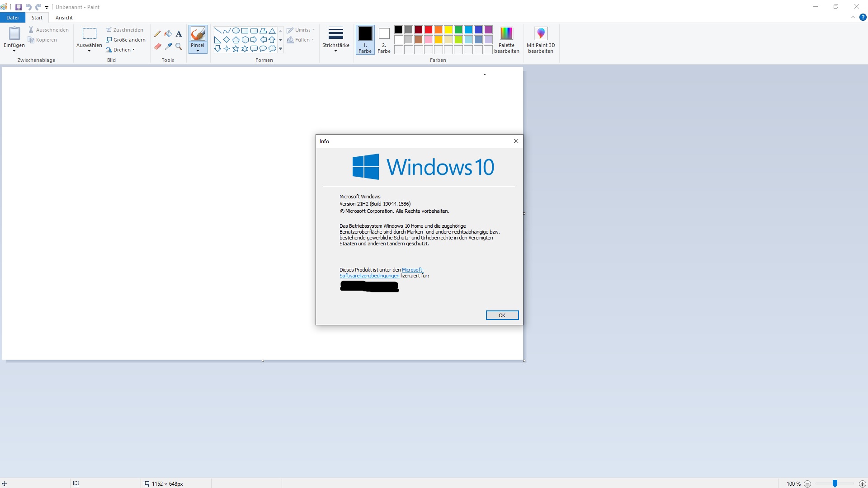Pick the Color picker eyedropper tool
Viewport: 868px width, 488px height.
click(168, 47)
